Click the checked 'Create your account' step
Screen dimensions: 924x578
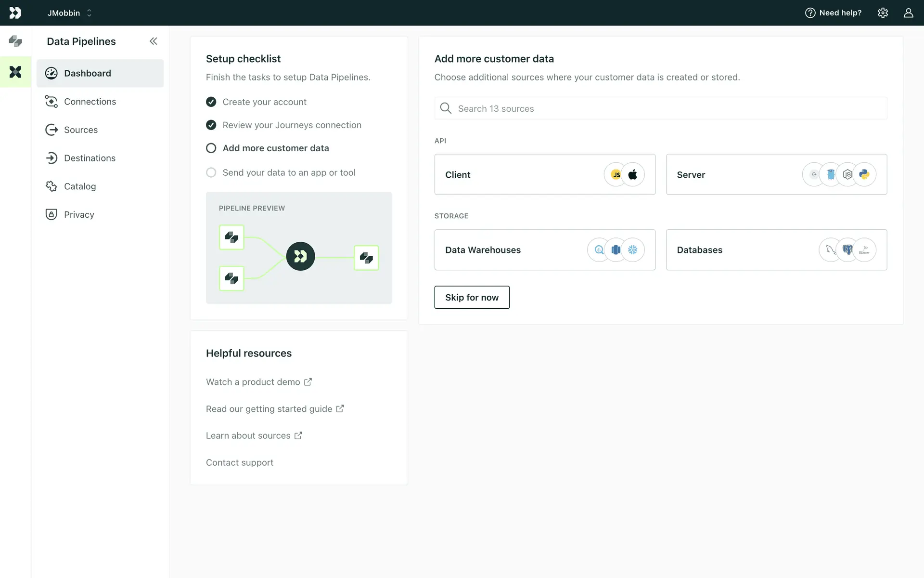coord(264,102)
